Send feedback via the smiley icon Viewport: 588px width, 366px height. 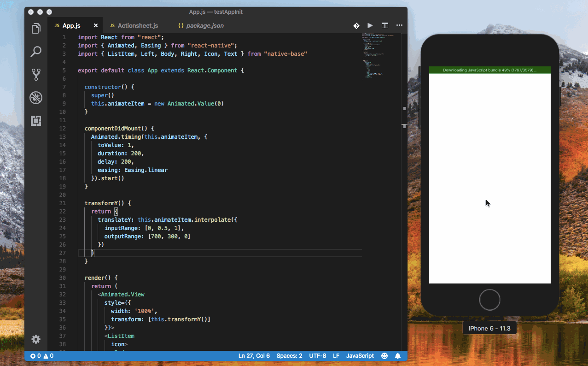[384, 355]
